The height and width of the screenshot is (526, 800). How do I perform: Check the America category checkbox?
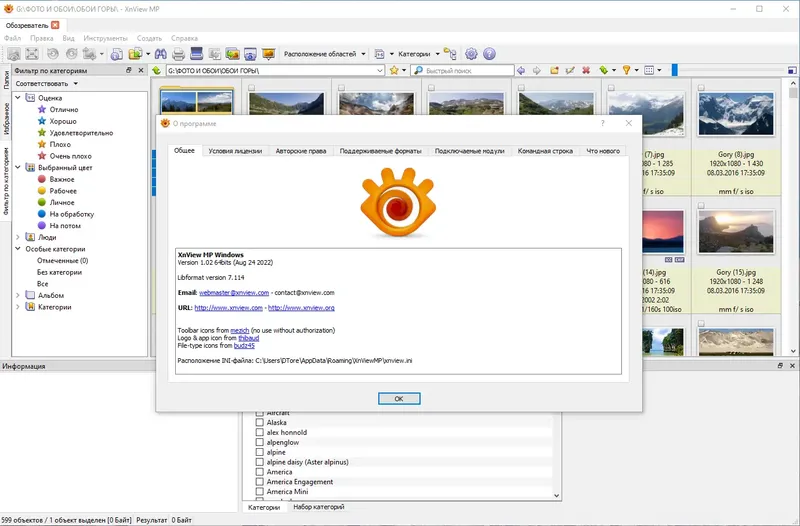[x=260, y=472]
